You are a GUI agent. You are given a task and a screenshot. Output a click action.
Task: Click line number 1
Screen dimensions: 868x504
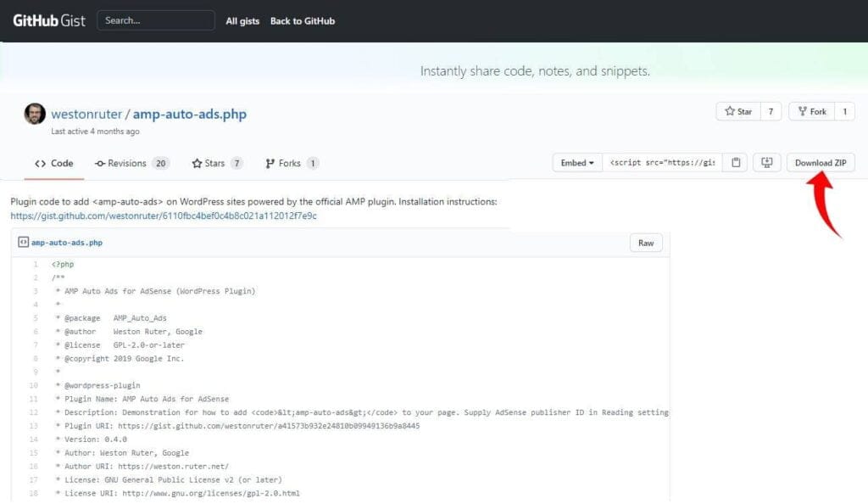point(36,264)
